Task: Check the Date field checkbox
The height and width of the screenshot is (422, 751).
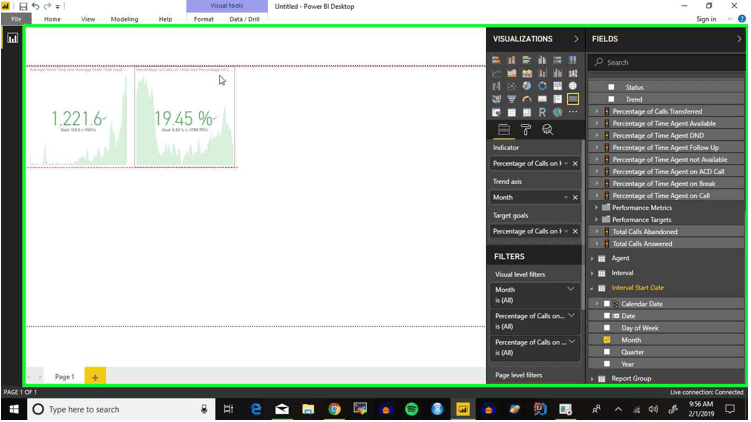Action: pyautogui.click(x=607, y=316)
